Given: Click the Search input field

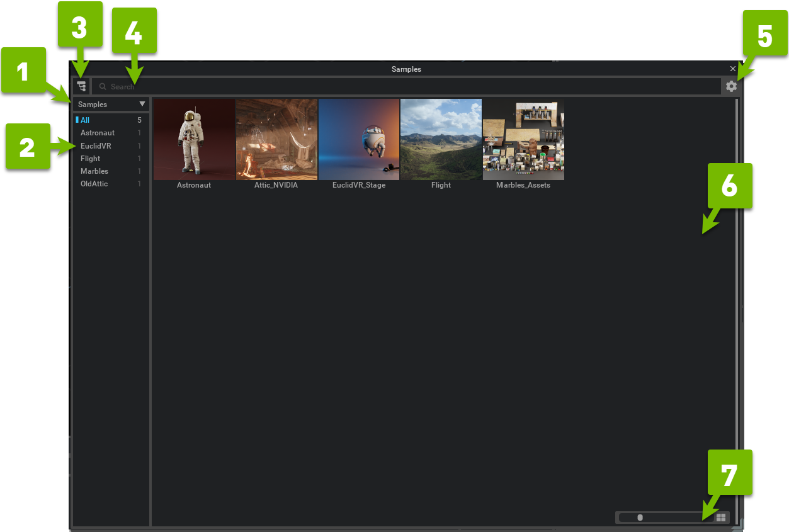Looking at the screenshot, I should [409, 87].
